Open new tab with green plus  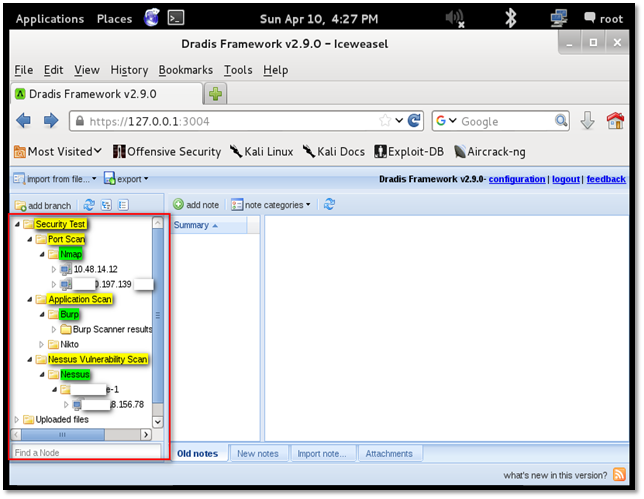click(216, 94)
